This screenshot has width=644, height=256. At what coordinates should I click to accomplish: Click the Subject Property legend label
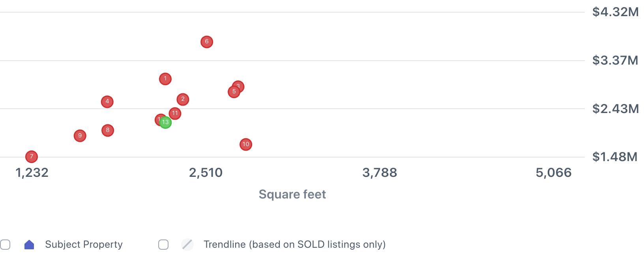(x=84, y=245)
